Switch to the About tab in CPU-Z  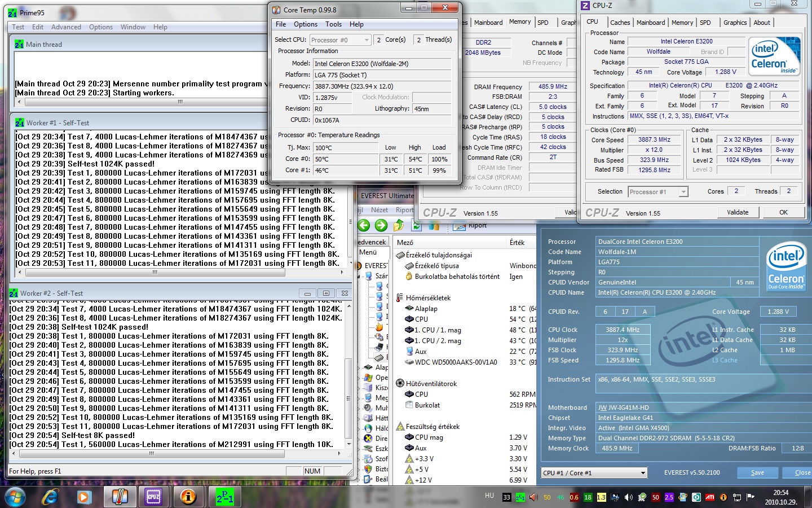[x=762, y=23]
